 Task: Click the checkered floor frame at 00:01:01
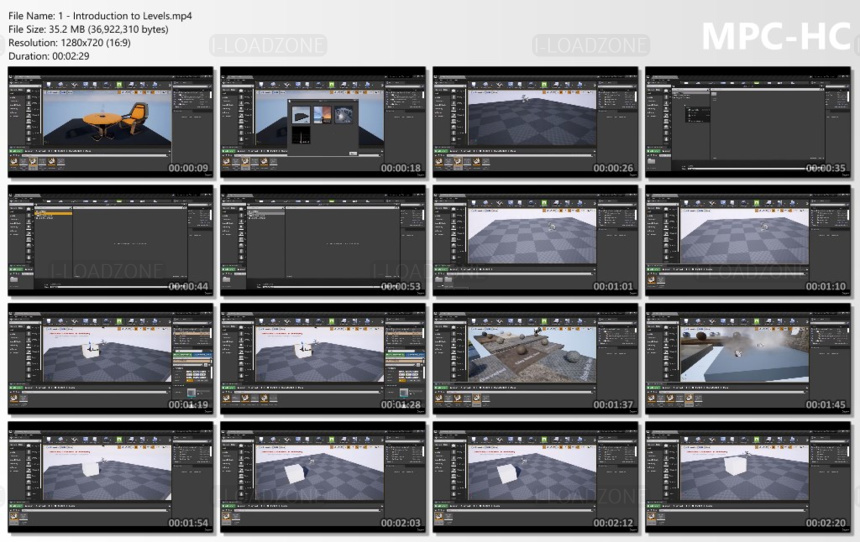click(535, 241)
